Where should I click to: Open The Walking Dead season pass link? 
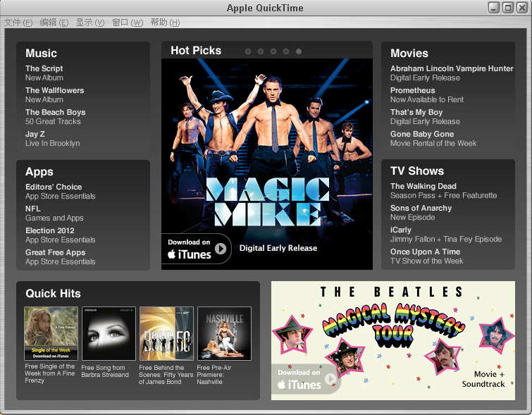click(x=423, y=187)
